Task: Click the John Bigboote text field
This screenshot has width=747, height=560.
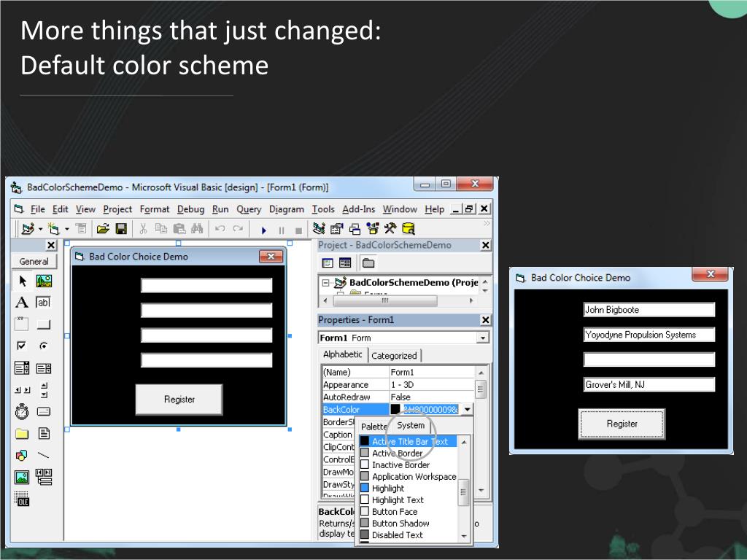Action: (649, 310)
